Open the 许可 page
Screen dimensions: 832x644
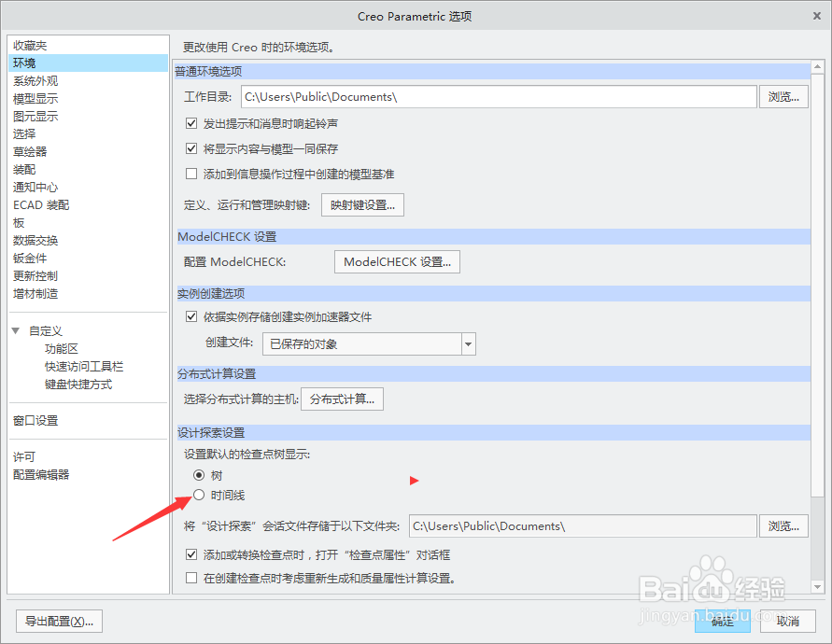pyautogui.click(x=24, y=456)
